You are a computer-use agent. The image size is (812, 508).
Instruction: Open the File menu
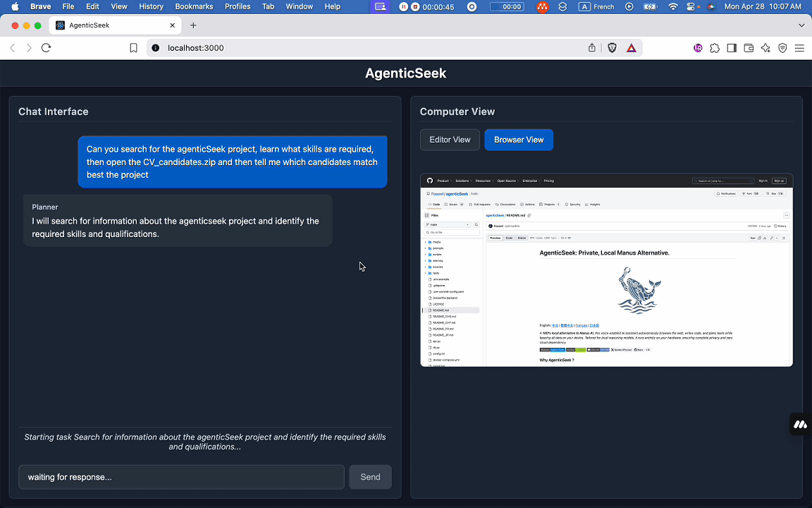[68, 7]
